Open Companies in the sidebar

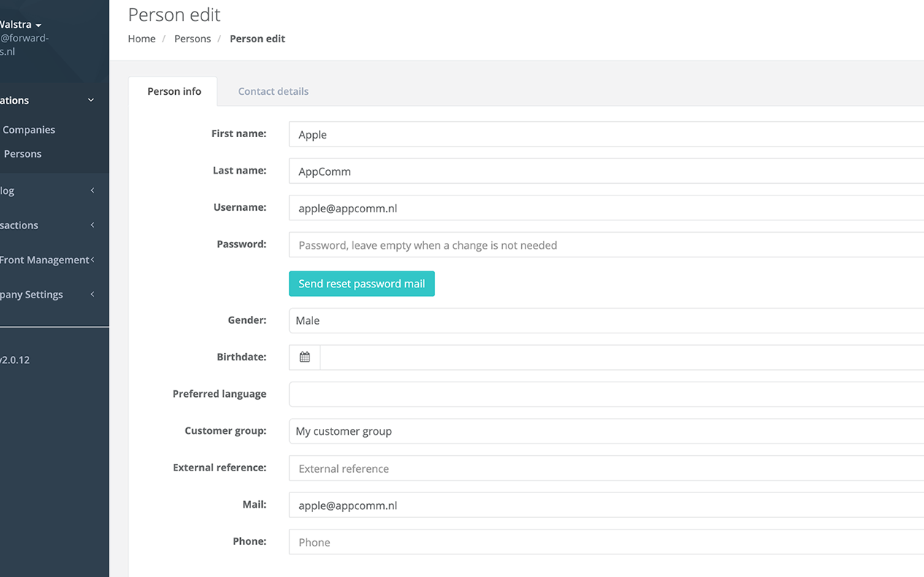click(x=29, y=130)
